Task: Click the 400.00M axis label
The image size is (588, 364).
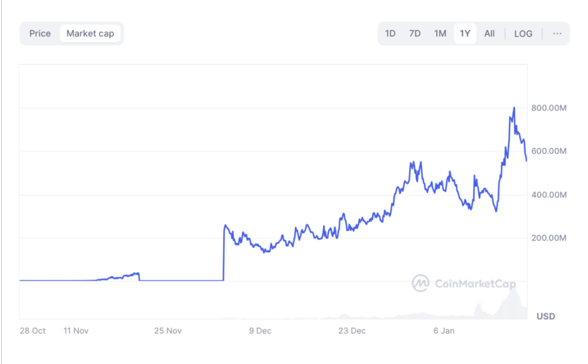Action: click(549, 195)
